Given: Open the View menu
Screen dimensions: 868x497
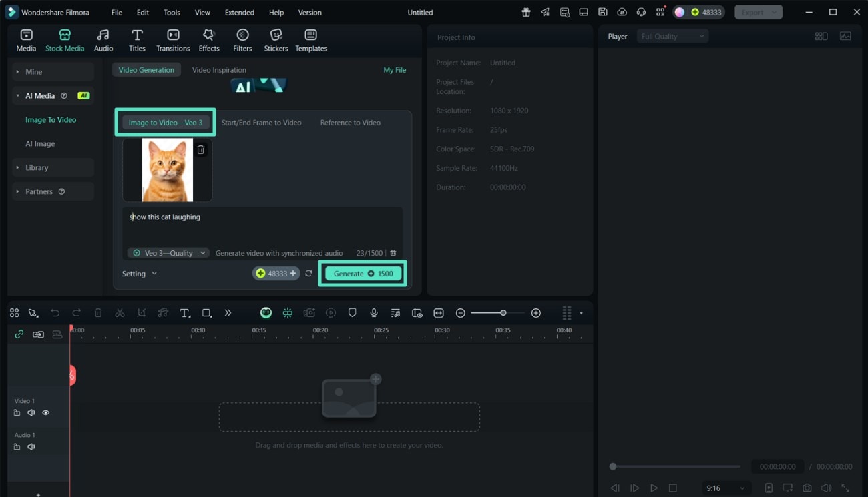Looking at the screenshot, I should click(202, 12).
